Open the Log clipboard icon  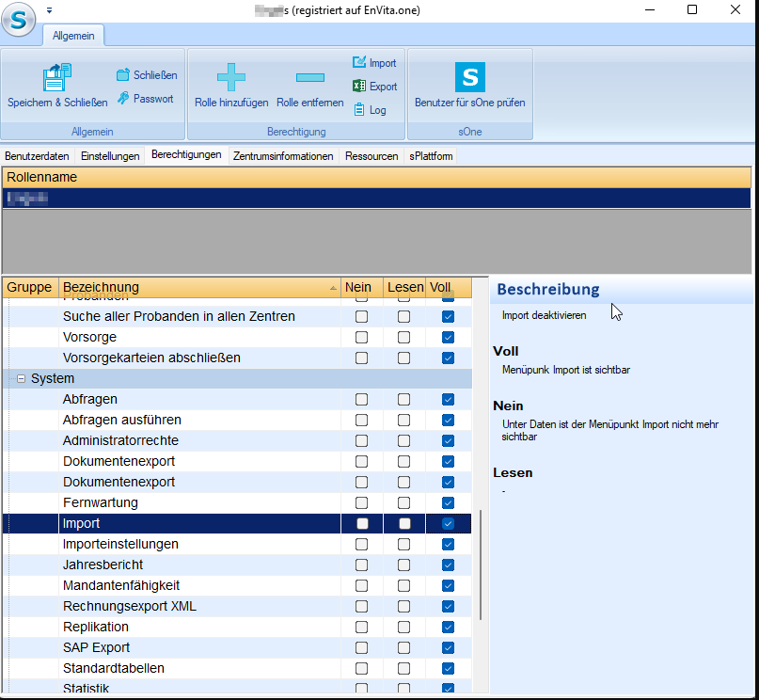click(359, 110)
